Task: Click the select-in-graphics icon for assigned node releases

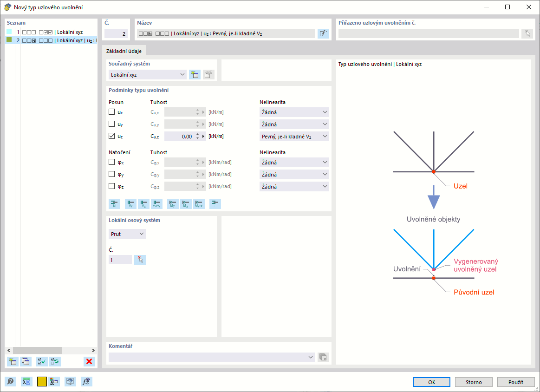Action: (527, 33)
